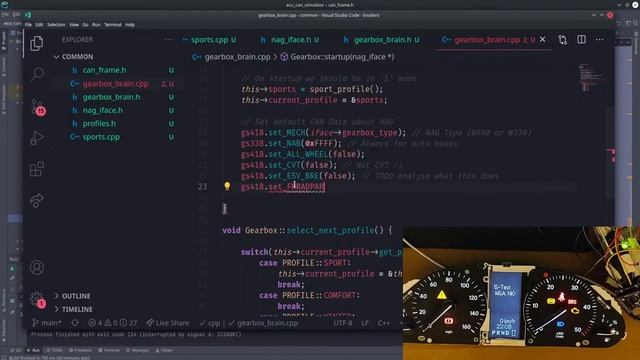The width and height of the screenshot is (640, 360).
Task: Open the Help menu
Action: [x=130, y=24]
